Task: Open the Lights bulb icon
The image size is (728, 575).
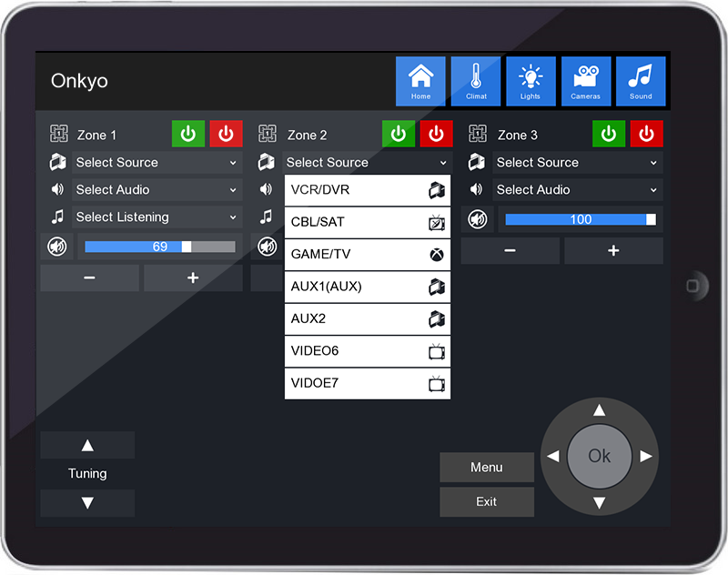Action: click(x=531, y=81)
